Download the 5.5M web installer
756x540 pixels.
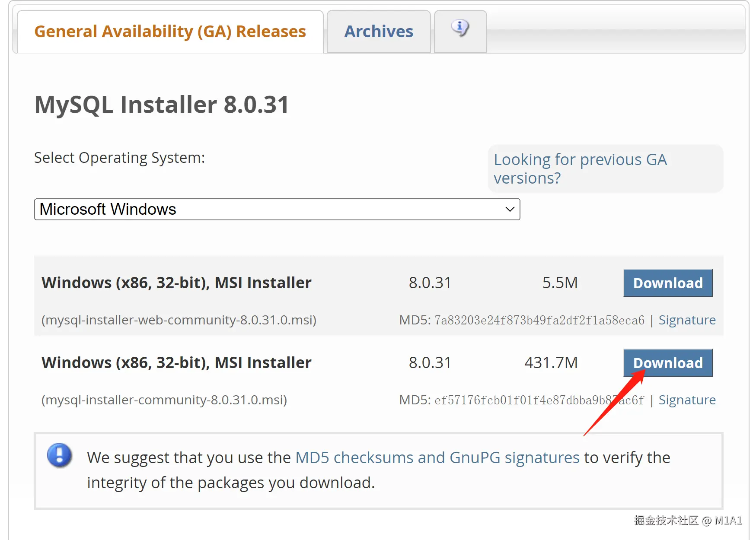tap(667, 283)
